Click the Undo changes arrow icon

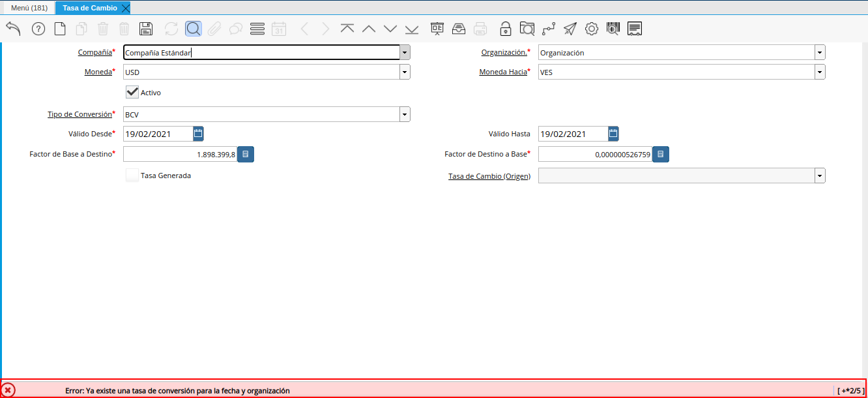pyautogui.click(x=14, y=29)
